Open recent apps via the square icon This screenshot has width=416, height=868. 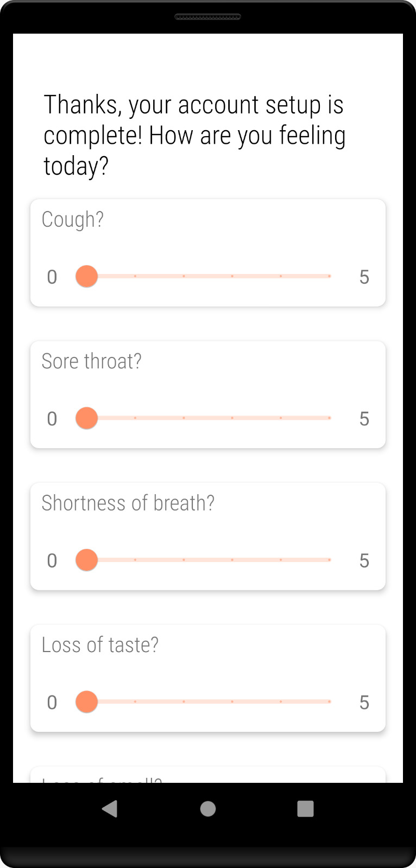[305, 808]
